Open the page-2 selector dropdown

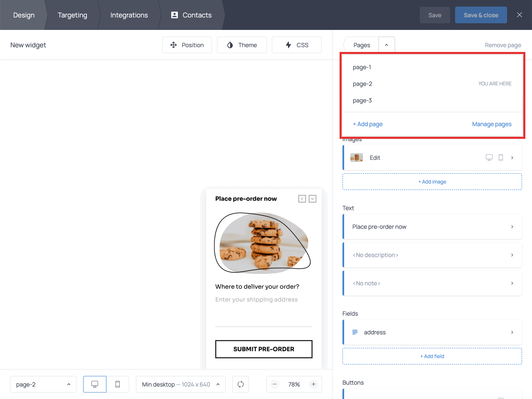[43, 384]
